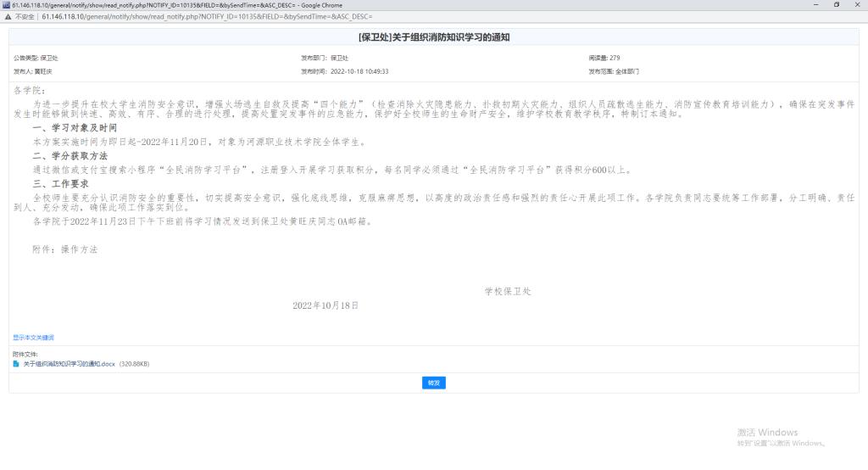Click the 学校保卫处 signature text
The width and height of the screenshot is (868, 470).
(x=508, y=291)
